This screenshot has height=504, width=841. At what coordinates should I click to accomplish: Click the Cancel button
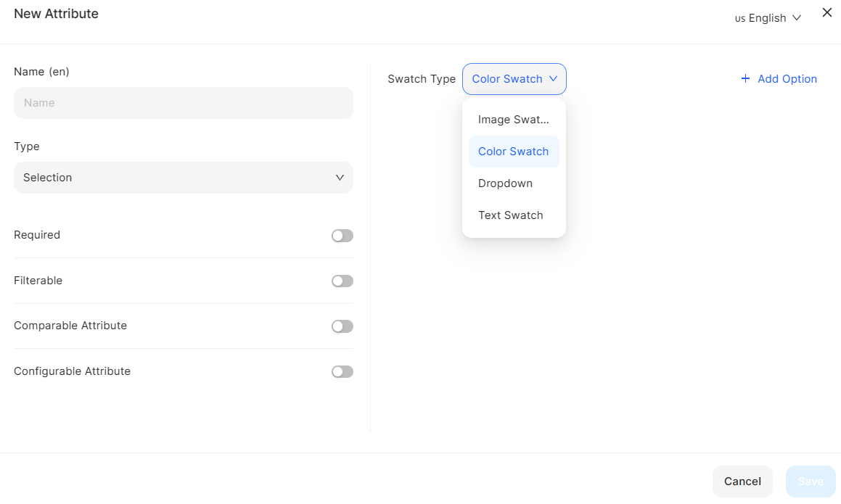pos(742,482)
